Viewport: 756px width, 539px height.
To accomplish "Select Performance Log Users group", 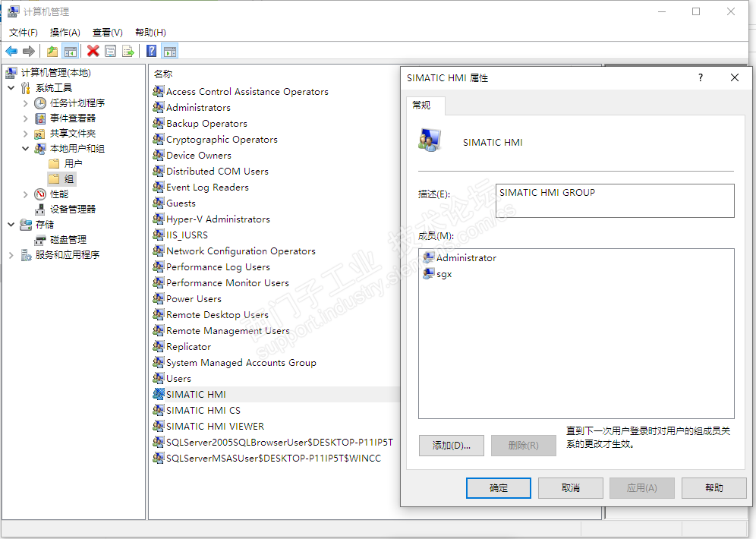I will pyautogui.click(x=218, y=266).
